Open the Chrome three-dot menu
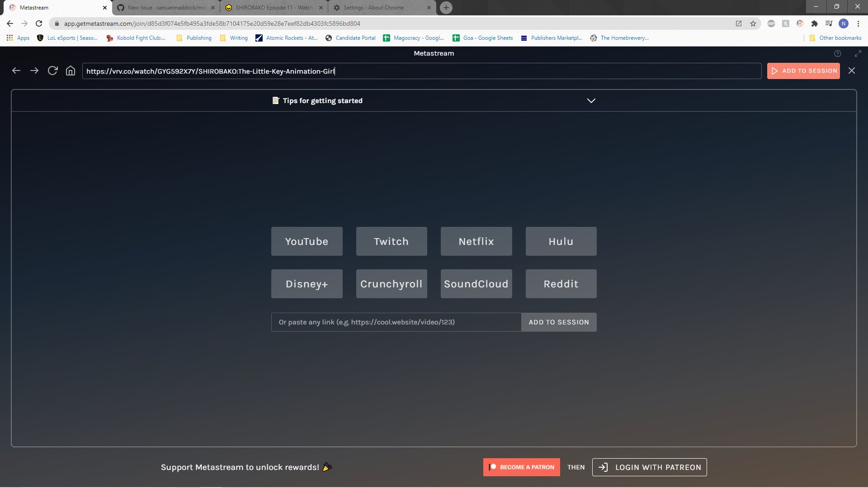Image resolution: width=868 pixels, height=488 pixels. click(x=859, y=23)
